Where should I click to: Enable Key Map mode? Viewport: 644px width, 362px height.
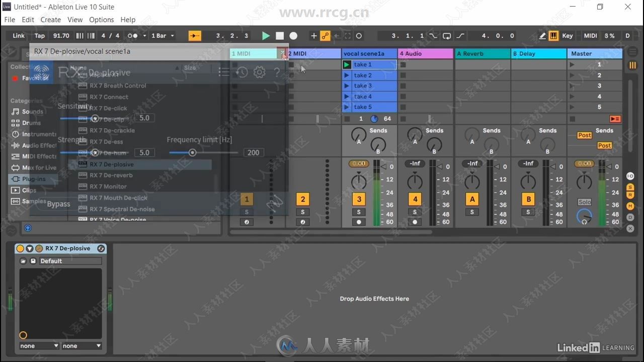(x=568, y=36)
